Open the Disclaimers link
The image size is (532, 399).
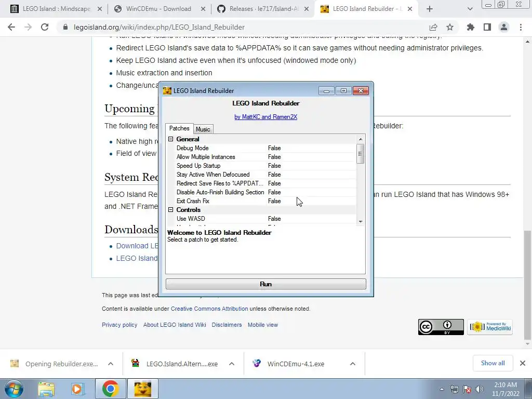point(227,325)
